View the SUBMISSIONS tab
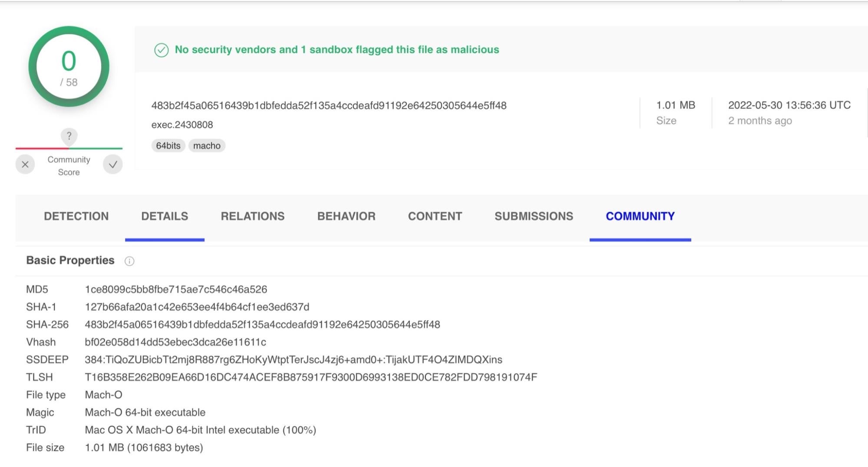The width and height of the screenshot is (868, 467). [x=534, y=216]
